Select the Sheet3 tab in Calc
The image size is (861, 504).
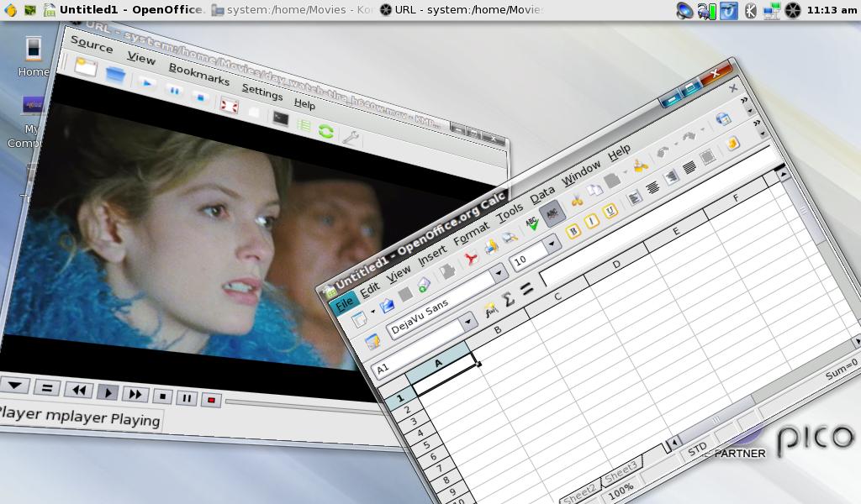tap(621, 470)
